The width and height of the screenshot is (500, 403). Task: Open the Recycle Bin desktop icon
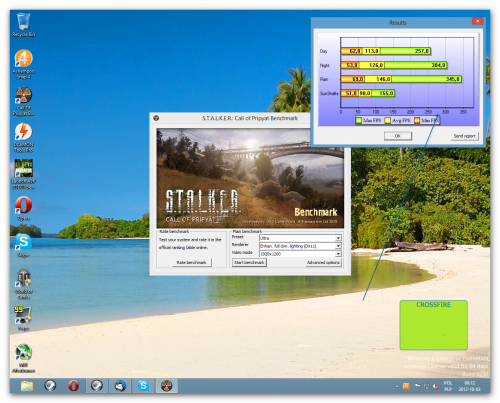pyautogui.click(x=23, y=25)
